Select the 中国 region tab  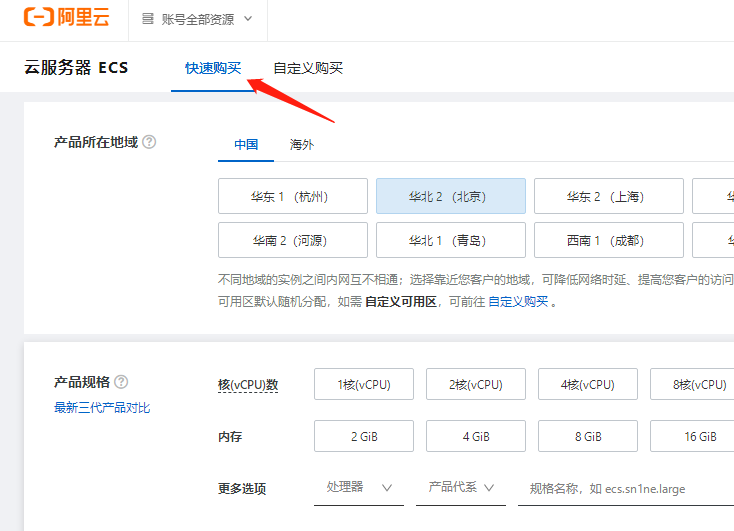tap(246, 144)
